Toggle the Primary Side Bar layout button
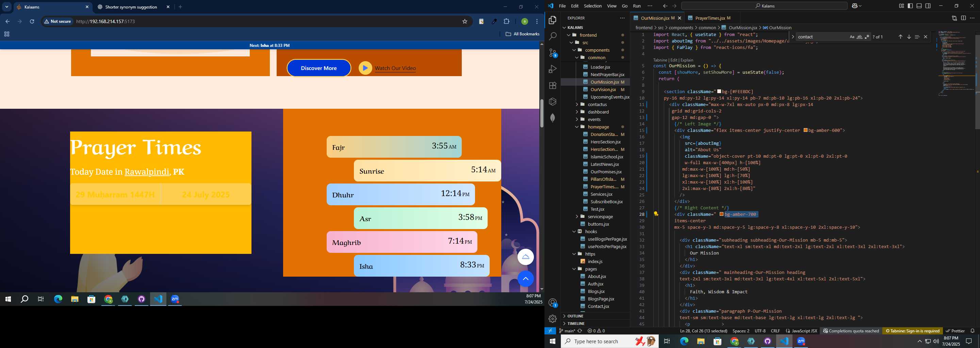980x348 pixels. (910, 6)
